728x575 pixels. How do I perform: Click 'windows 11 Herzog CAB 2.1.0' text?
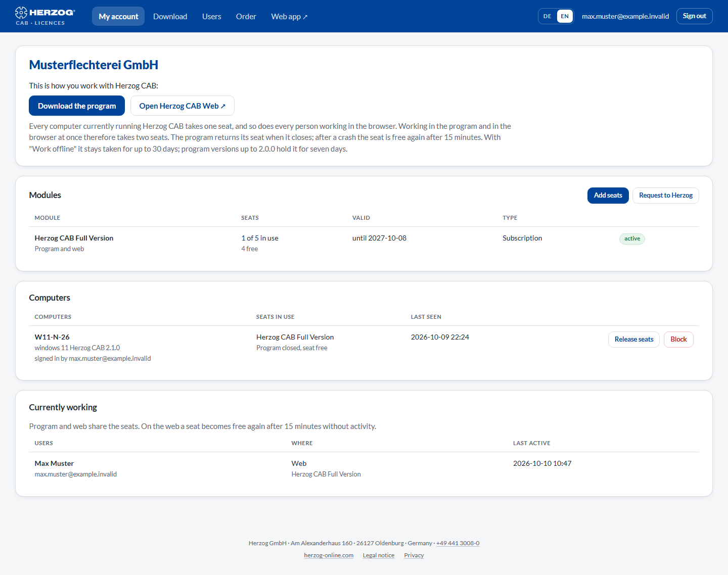[77, 348]
